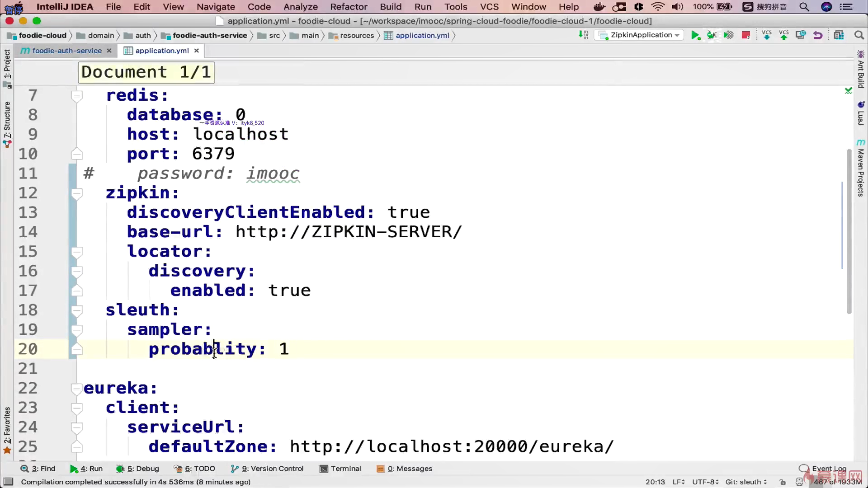Stop the running processes

tap(746, 35)
